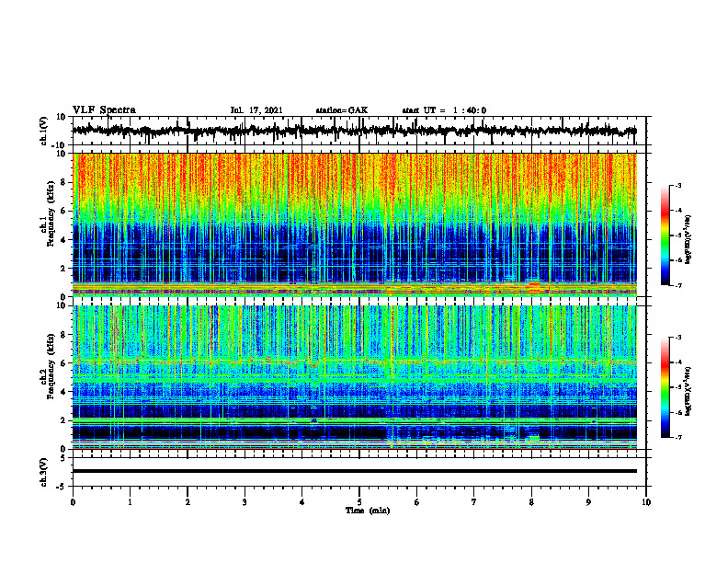Click the ch.1 color scale "log(PSD)" label
This screenshot has width=728, height=563.
688,240
